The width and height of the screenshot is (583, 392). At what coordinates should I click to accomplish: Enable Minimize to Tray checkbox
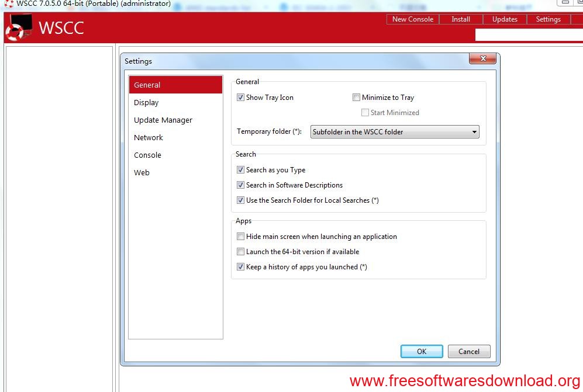pos(356,98)
